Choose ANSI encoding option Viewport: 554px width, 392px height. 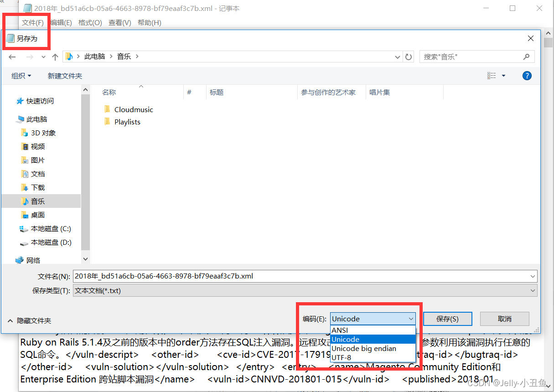click(x=373, y=330)
